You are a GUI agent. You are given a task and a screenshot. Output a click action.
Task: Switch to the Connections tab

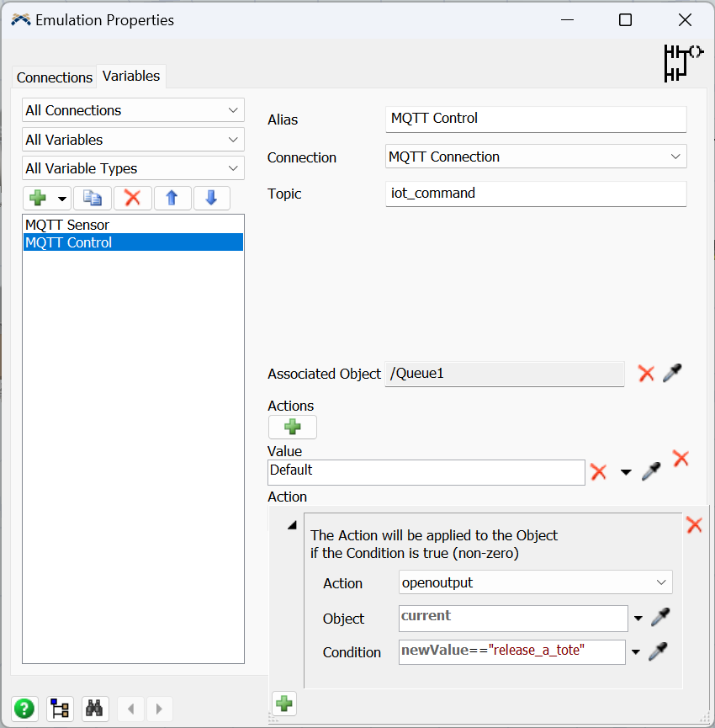click(55, 77)
